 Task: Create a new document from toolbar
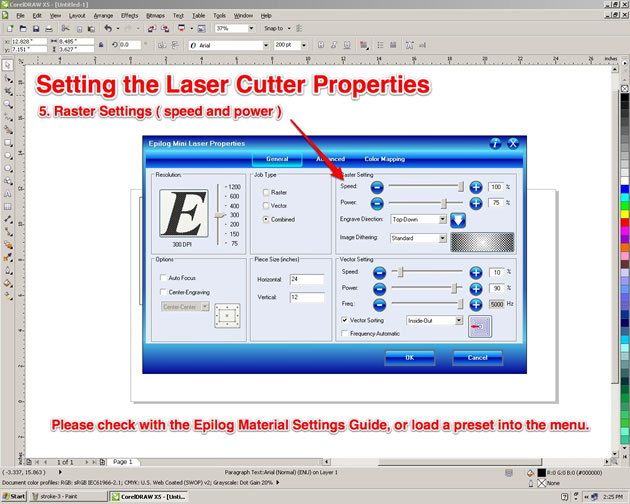(10, 29)
